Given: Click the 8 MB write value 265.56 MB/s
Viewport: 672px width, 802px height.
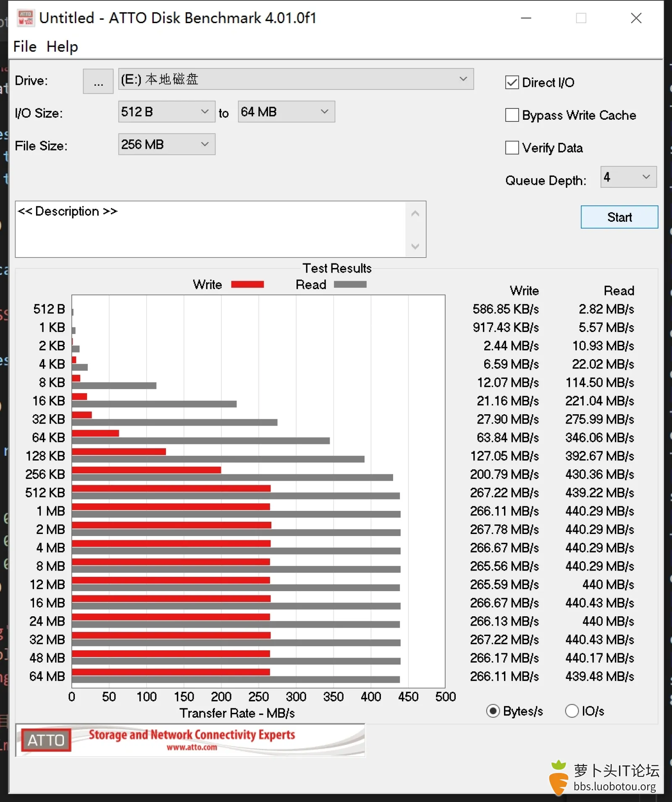Looking at the screenshot, I should point(504,566).
